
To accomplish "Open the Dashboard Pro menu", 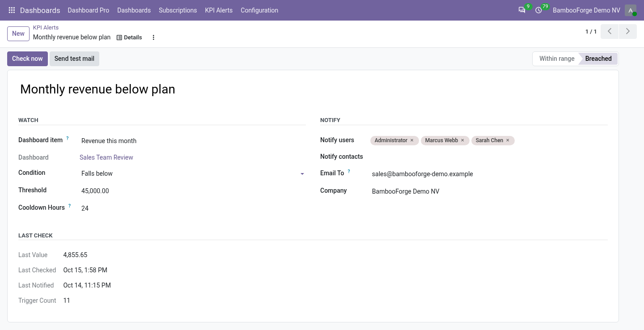I will coord(89,10).
